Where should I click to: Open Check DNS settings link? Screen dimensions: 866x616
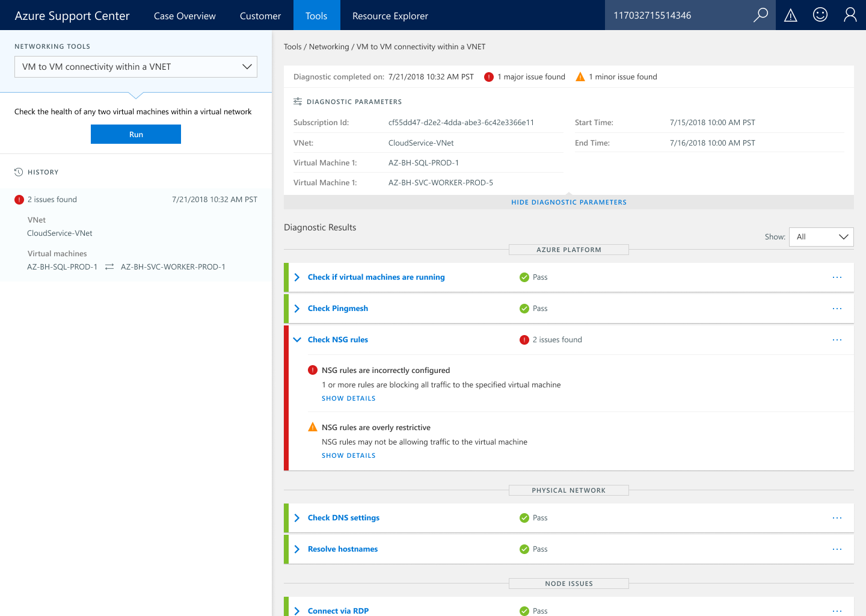click(x=343, y=518)
